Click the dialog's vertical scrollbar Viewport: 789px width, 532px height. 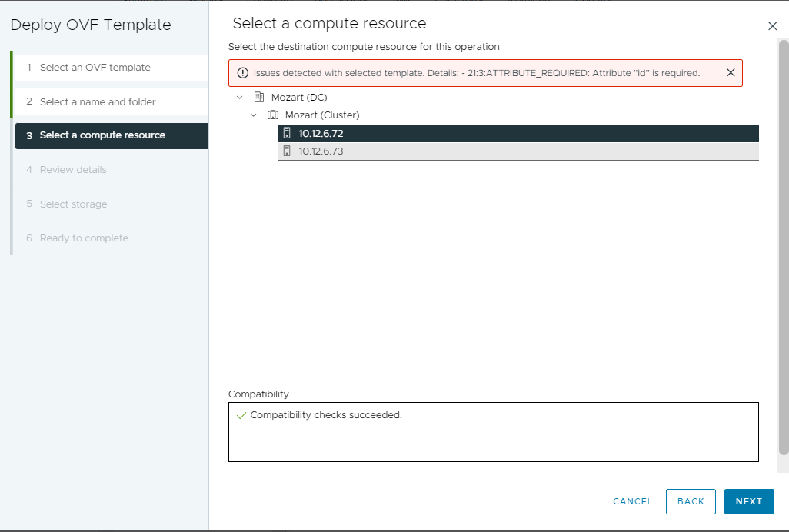pyautogui.click(x=784, y=248)
